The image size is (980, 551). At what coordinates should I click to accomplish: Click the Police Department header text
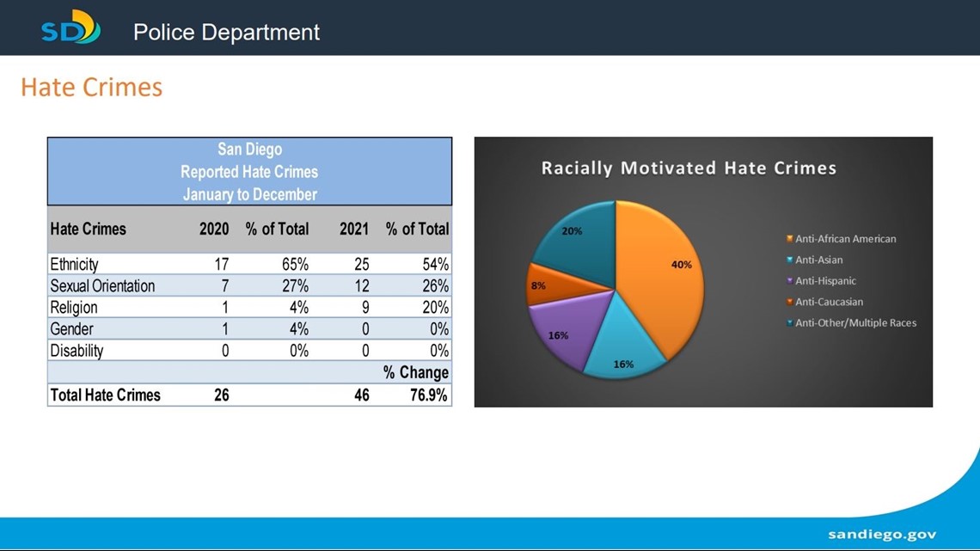[x=226, y=32]
